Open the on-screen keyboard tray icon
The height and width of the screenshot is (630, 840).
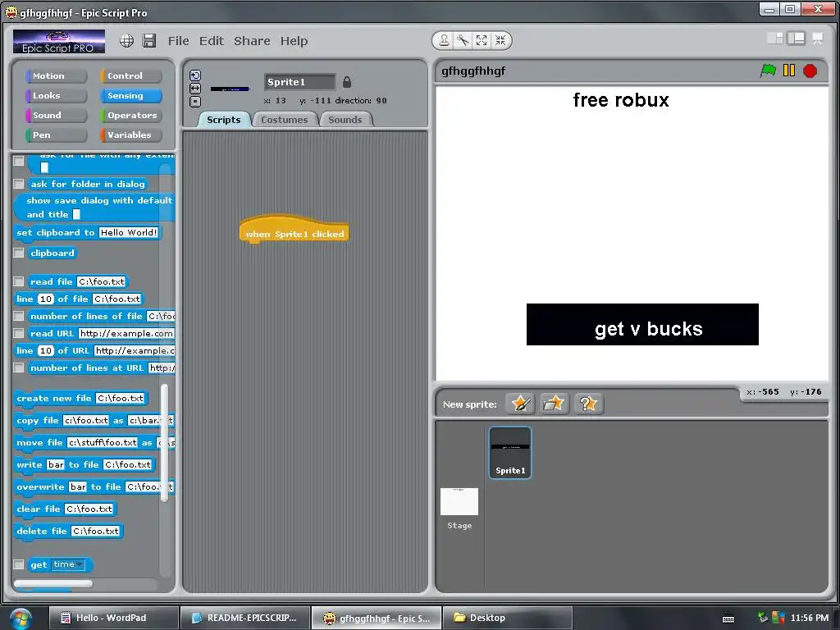728,619
